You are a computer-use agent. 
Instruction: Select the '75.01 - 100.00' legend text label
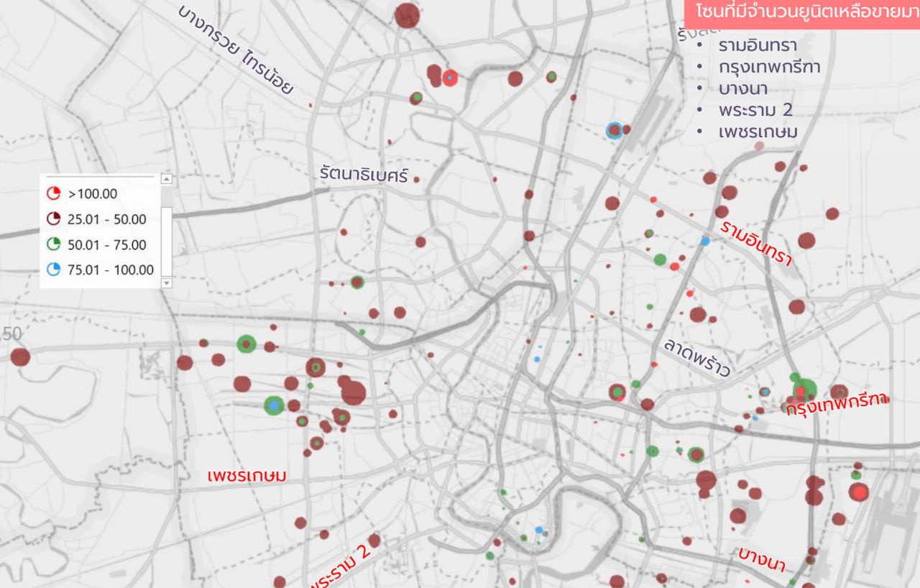[110, 270]
